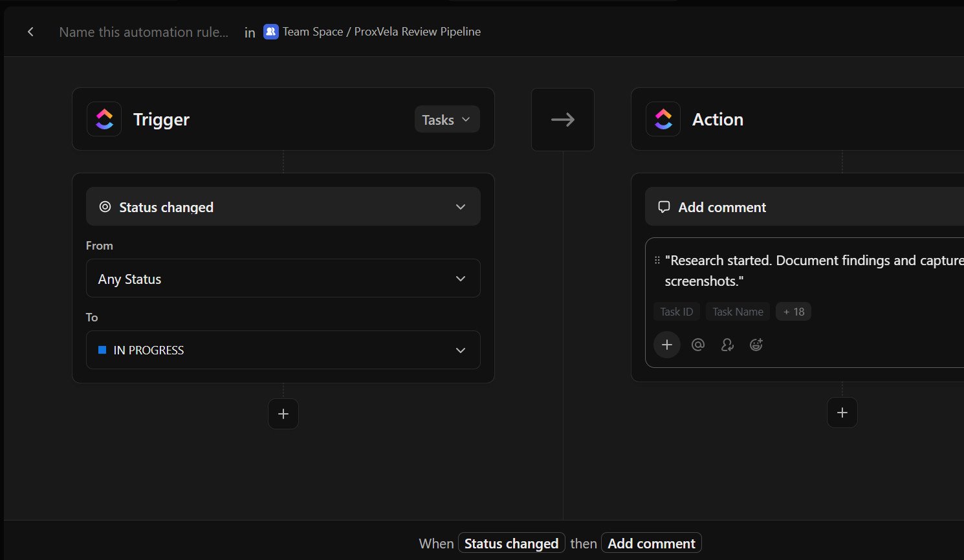The width and height of the screenshot is (964, 560).
Task: Click Status changed chip in summary bar
Action: (x=512, y=543)
